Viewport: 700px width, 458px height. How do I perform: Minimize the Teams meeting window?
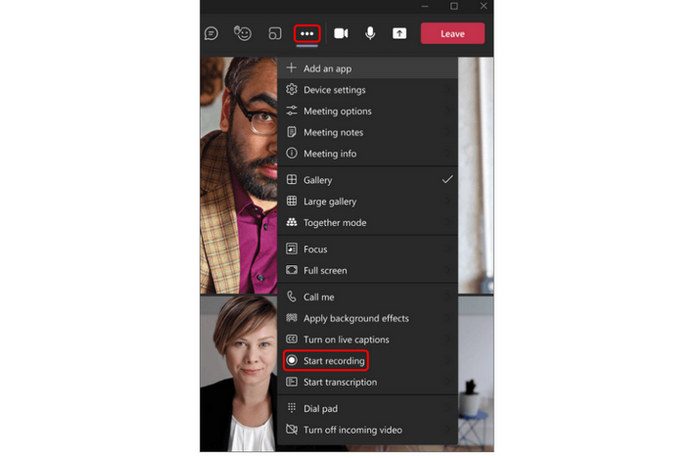coord(425,6)
